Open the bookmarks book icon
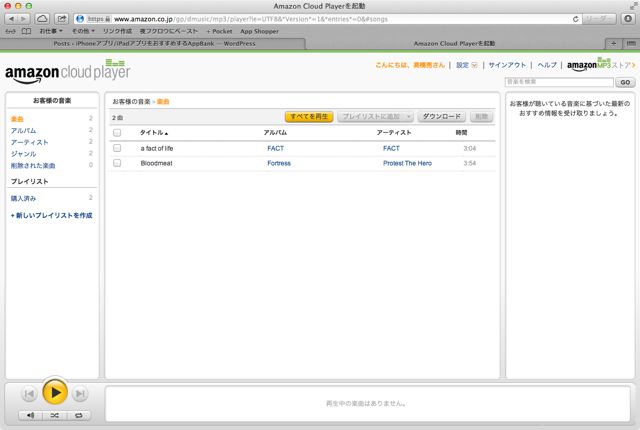The image size is (640, 430). pos(26,31)
